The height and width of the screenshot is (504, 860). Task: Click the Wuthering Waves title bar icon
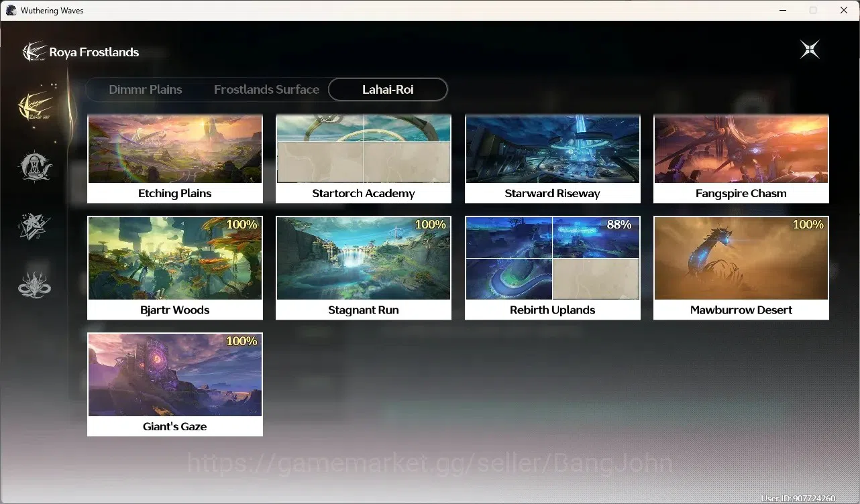11,10
